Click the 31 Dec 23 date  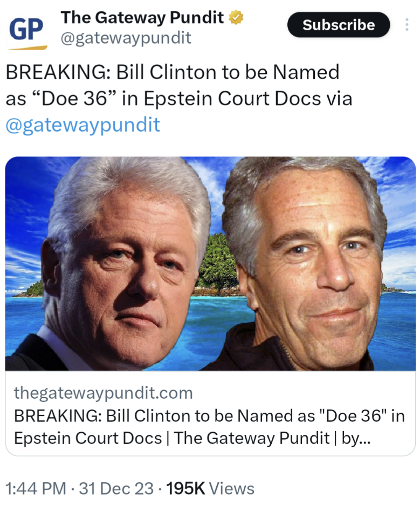click(x=116, y=488)
